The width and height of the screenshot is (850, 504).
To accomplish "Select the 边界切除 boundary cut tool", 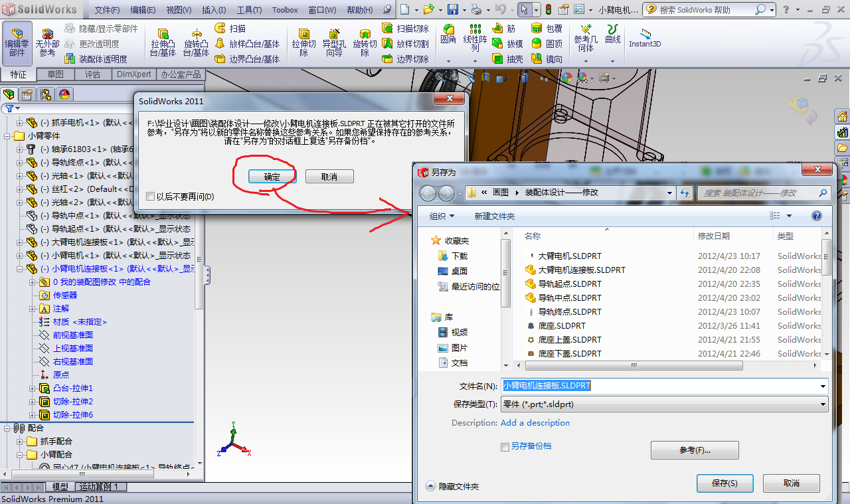I will click(x=405, y=58).
